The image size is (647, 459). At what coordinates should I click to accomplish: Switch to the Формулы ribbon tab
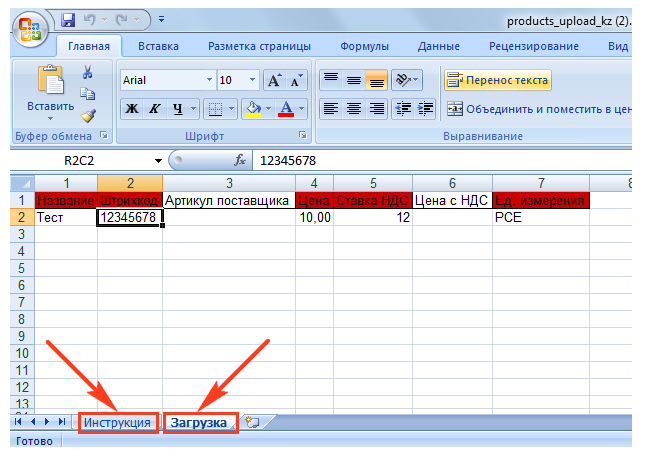tap(364, 46)
